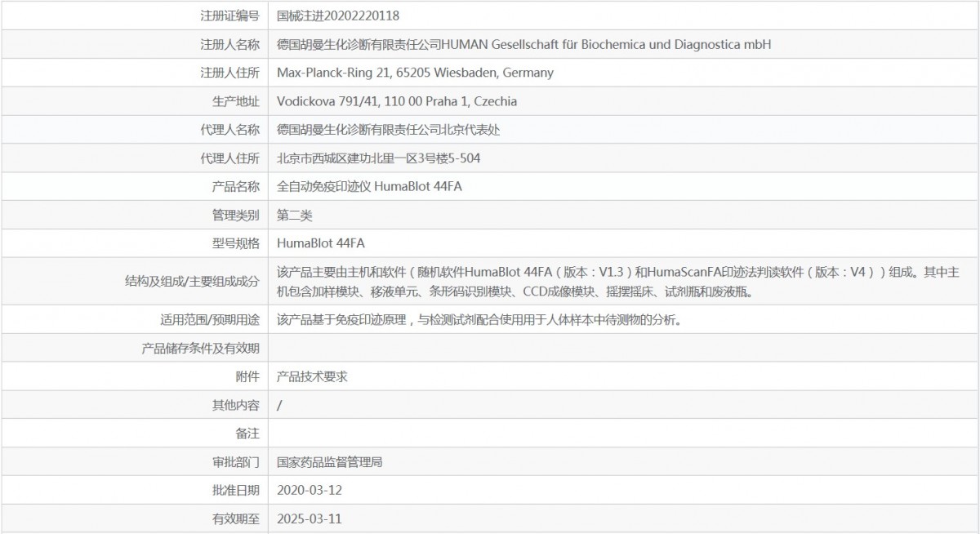Select the label 其他内容
The width and height of the screenshot is (980, 534).
click(235, 405)
